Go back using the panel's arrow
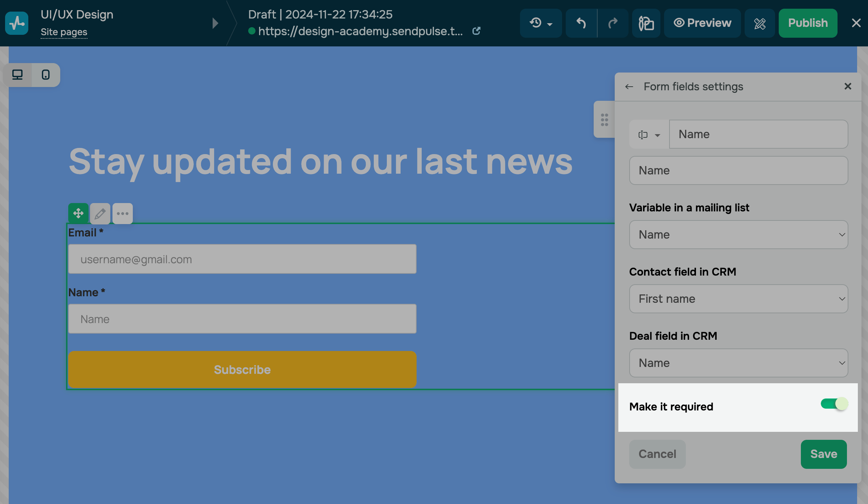 (x=629, y=87)
